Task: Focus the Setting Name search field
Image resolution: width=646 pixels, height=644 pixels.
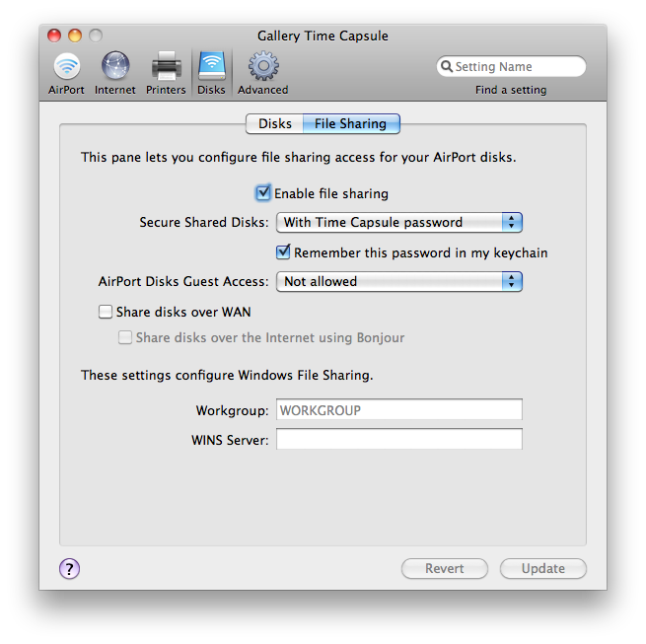Action: pos(511,66)
